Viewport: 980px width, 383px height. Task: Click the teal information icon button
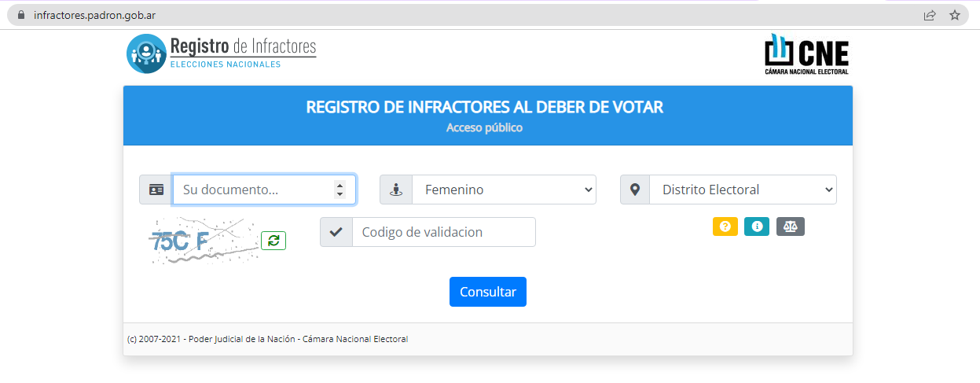[x=757, y=226]
